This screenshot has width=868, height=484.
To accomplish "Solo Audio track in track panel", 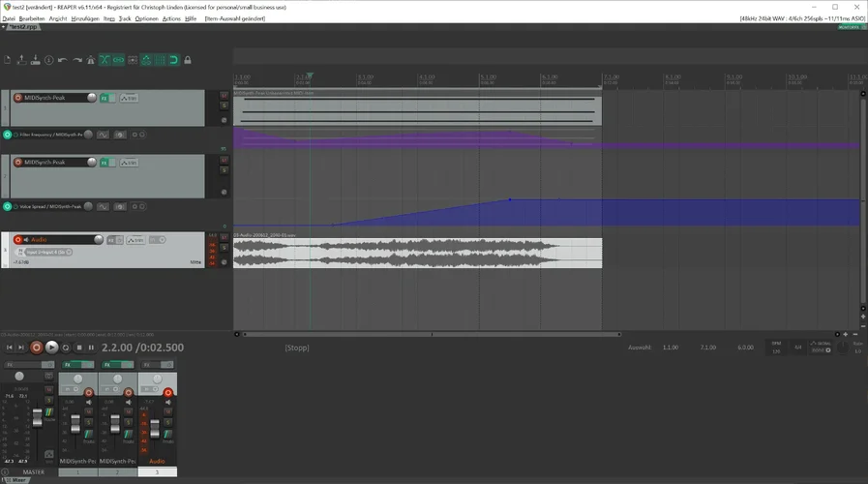I will [x=224, y=248].
